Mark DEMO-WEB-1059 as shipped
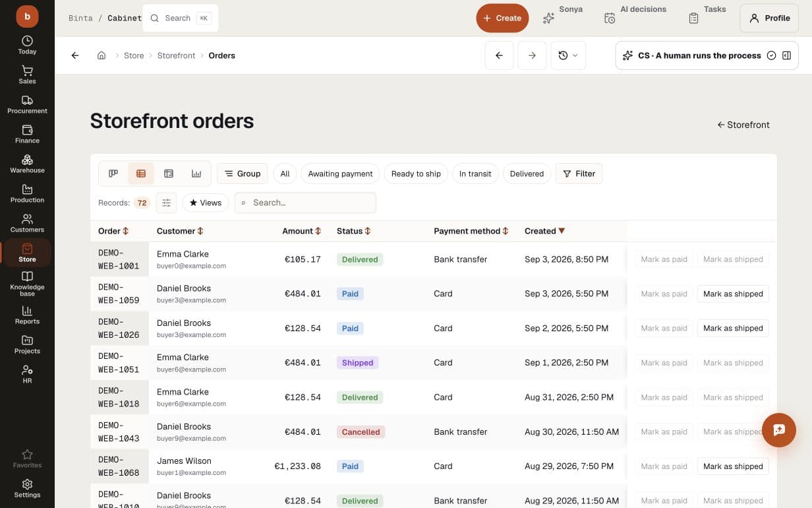 [x=733, y=294]
